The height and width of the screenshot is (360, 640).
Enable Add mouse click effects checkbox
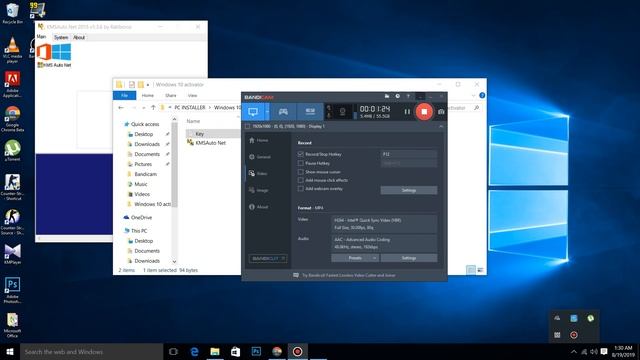pos(301,180)
